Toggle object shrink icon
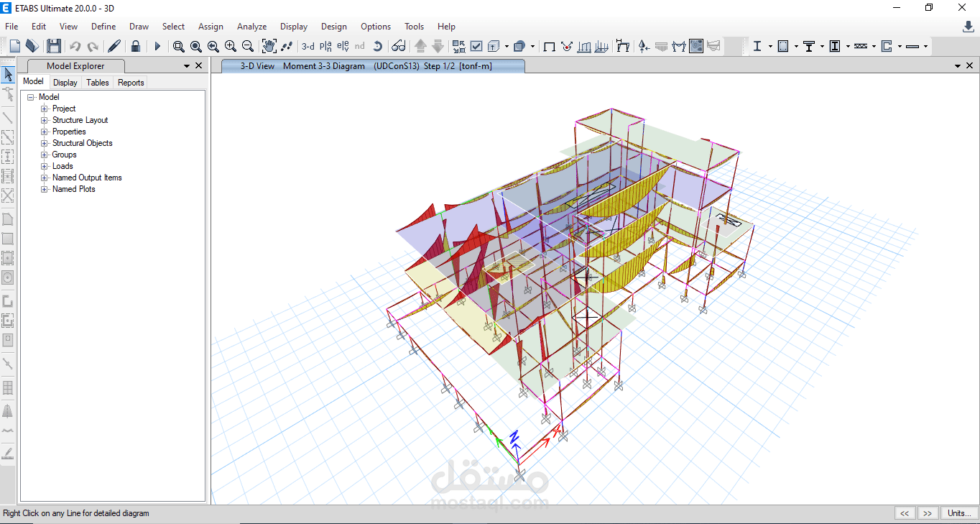The height and width of the screenshot is (524, 980). (x=459, y=46)
